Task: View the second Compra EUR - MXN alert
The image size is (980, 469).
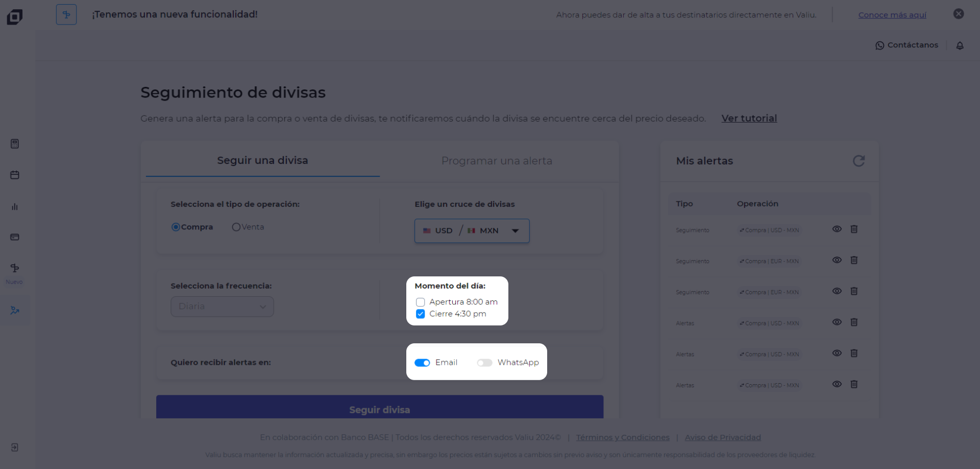Action: [837, 291]
